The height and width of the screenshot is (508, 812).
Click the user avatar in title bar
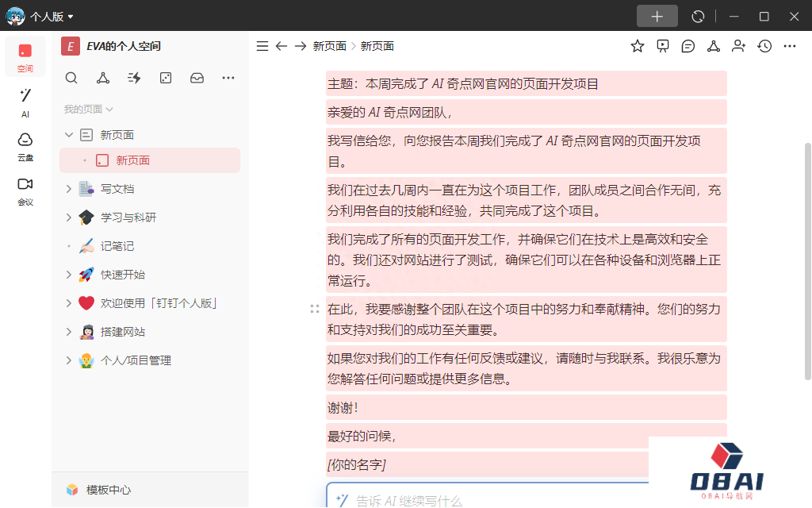[x=15, y=16]
